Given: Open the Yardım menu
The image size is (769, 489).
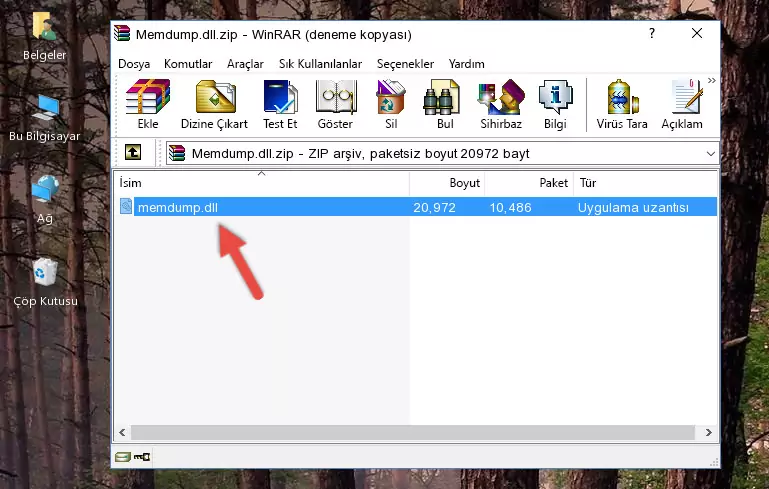Looking at the screenshot, I should point(466,64).
